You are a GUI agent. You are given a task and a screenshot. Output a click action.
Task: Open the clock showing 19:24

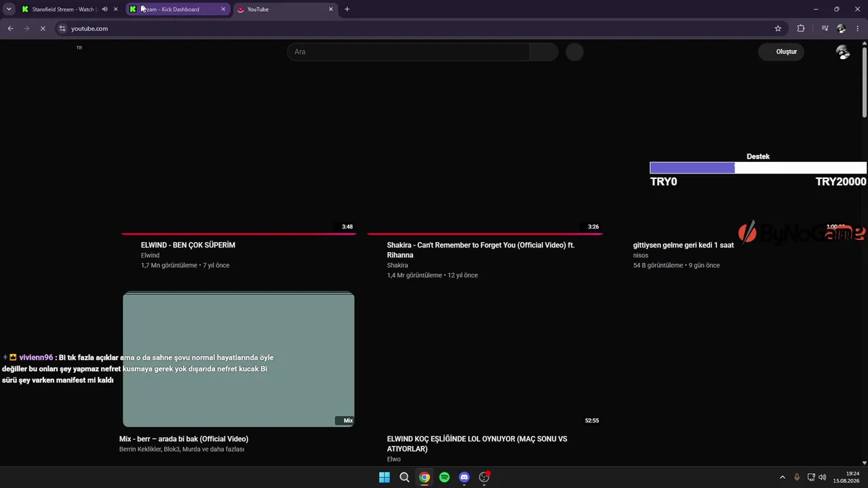click(x=846, y=477)
